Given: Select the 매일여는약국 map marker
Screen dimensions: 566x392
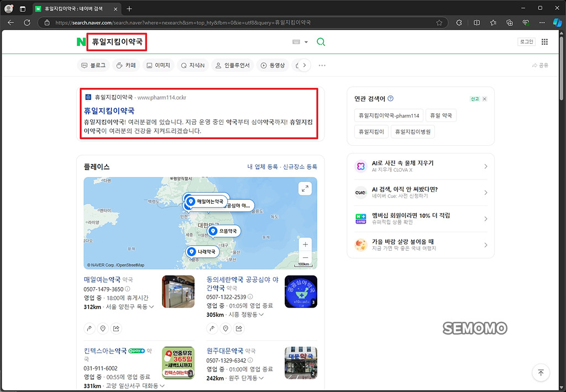Looking at the screenshot, I should click(207, 202).
